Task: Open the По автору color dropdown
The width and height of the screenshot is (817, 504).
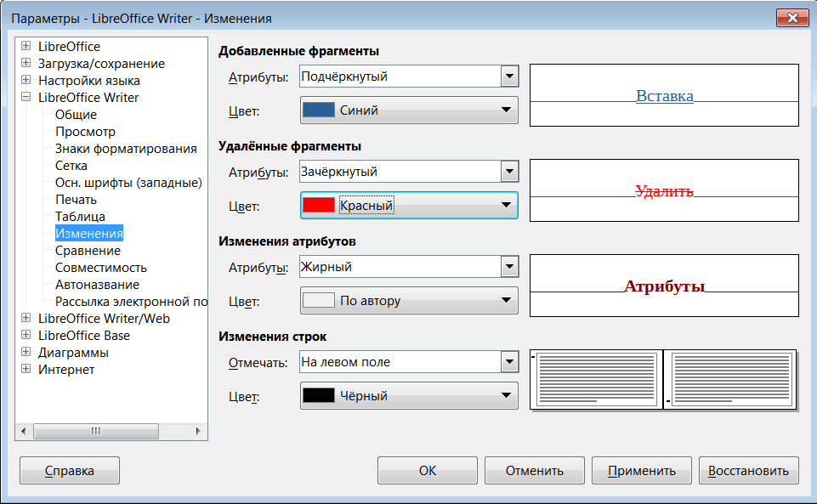Action: click(x=409, y=300)
